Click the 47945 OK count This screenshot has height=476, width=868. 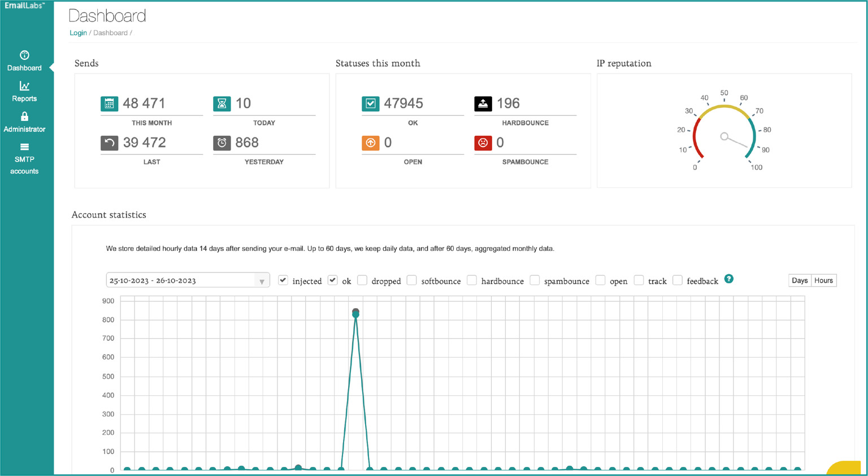tap(403, 103)
